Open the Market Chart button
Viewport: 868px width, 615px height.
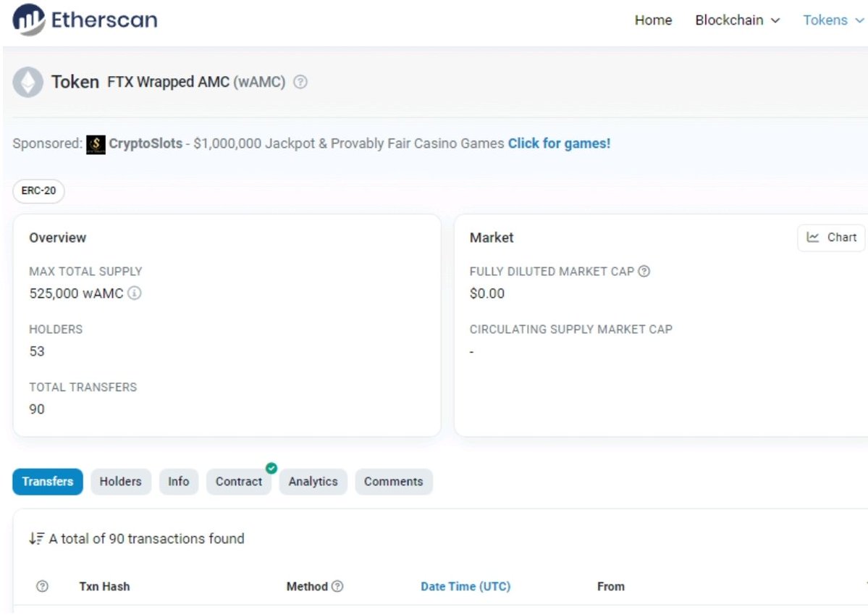(831, 238)
